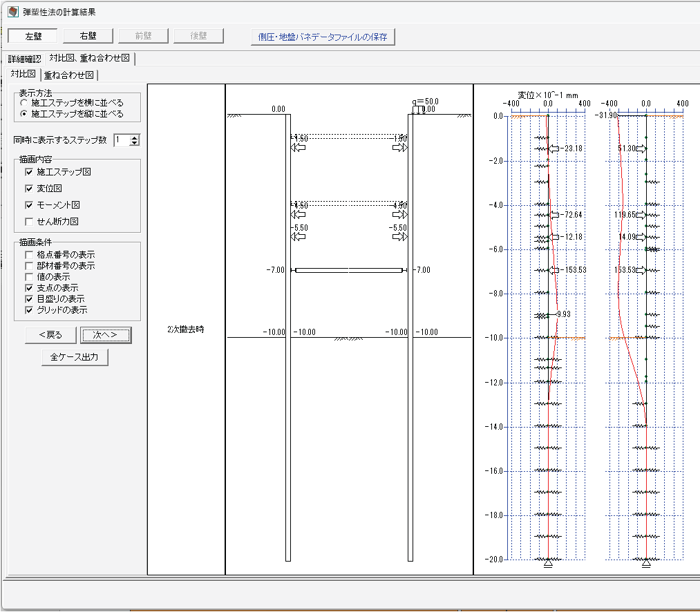Click the surcharge load symbol labeled q=50.0
700x612 pixels.
tap(419, 110)
